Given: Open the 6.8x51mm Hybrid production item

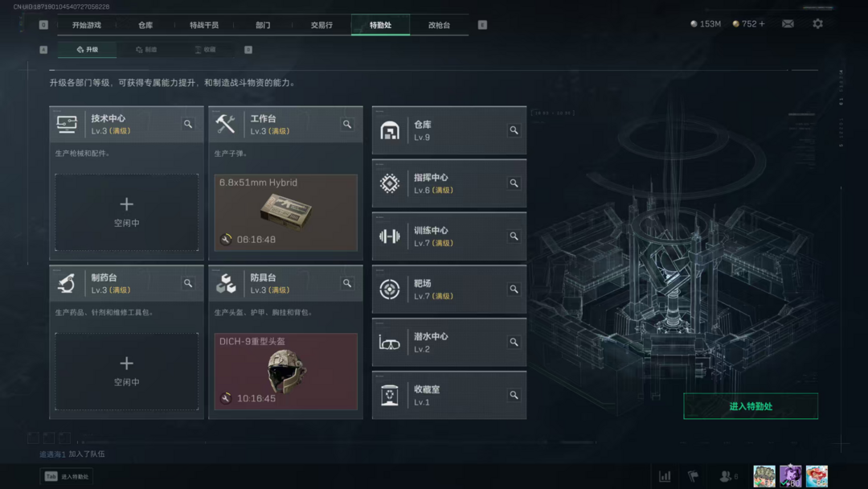Looking at the screenshot, I should click(285, 212).
